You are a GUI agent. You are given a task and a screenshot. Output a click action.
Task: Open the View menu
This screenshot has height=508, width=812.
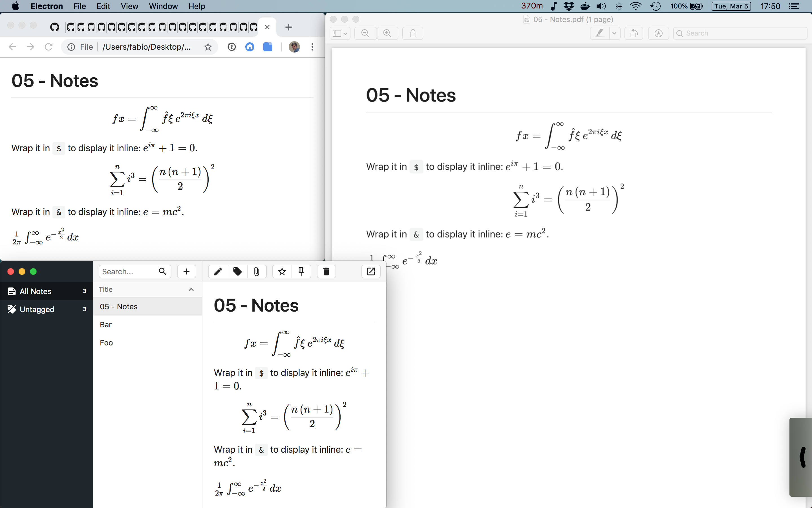[x=129, y=6]
